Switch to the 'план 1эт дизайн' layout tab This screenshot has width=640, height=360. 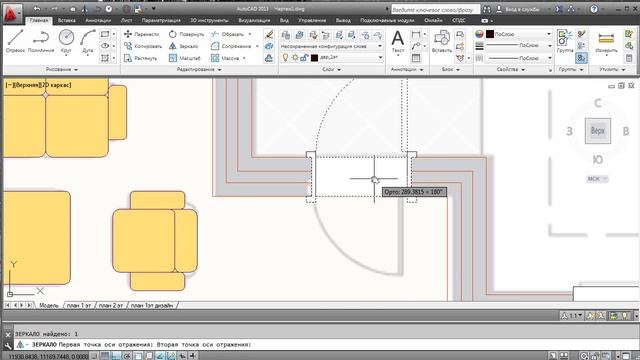[x=152, y=305]
